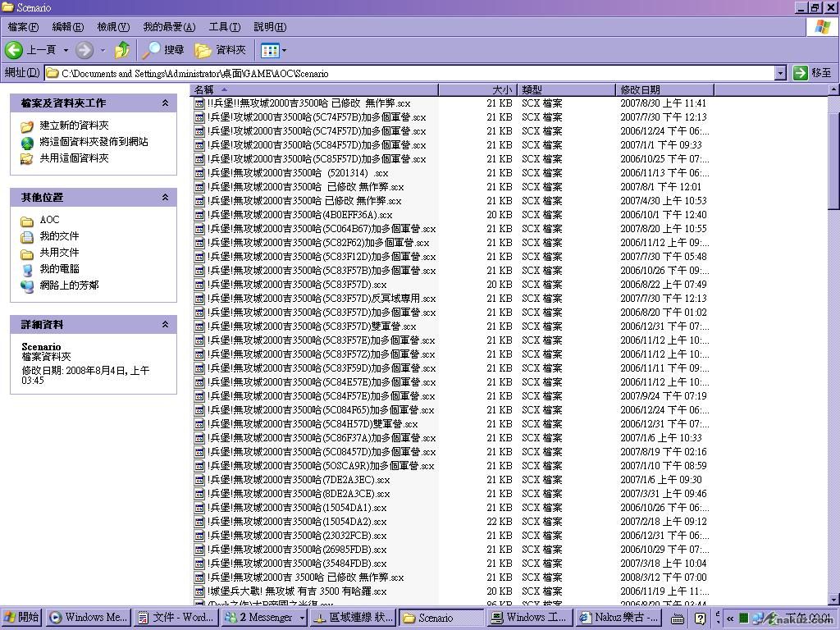Click 共用這個資料夾 link
This screenshot has width=840, height=630.
[x=74, y=158]
